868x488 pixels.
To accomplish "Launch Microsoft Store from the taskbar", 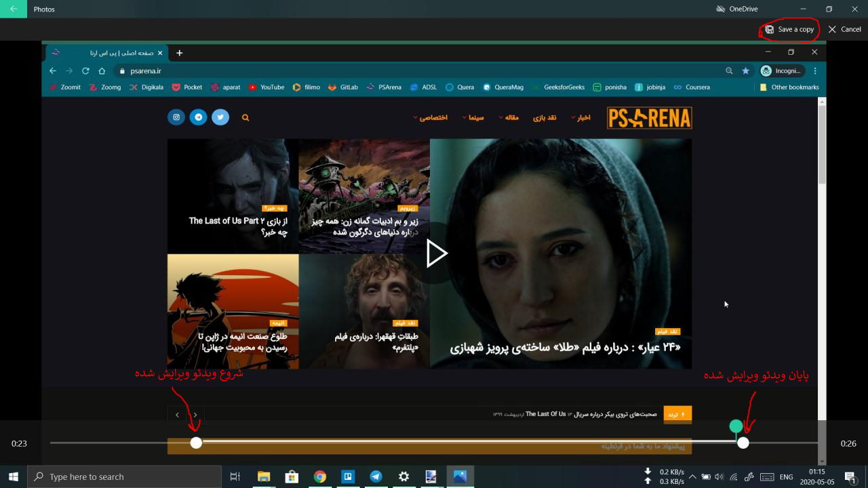I will [x=292, y=476].
